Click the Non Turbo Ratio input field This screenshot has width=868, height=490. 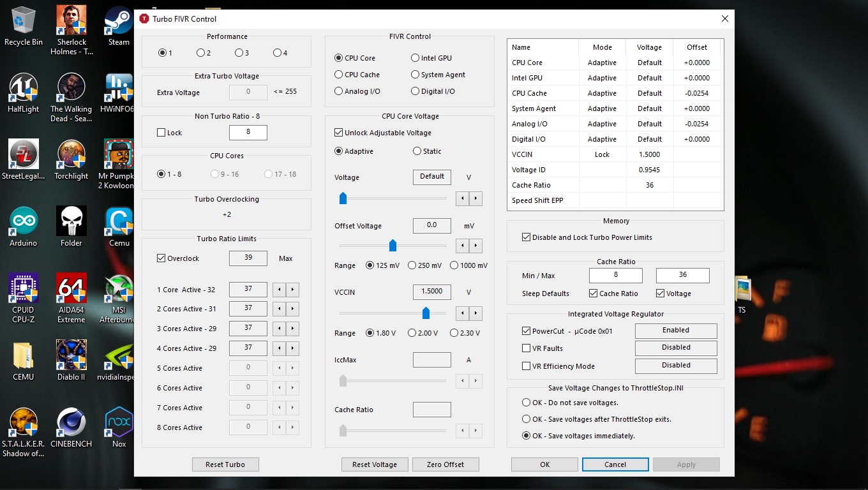point(248,132)
